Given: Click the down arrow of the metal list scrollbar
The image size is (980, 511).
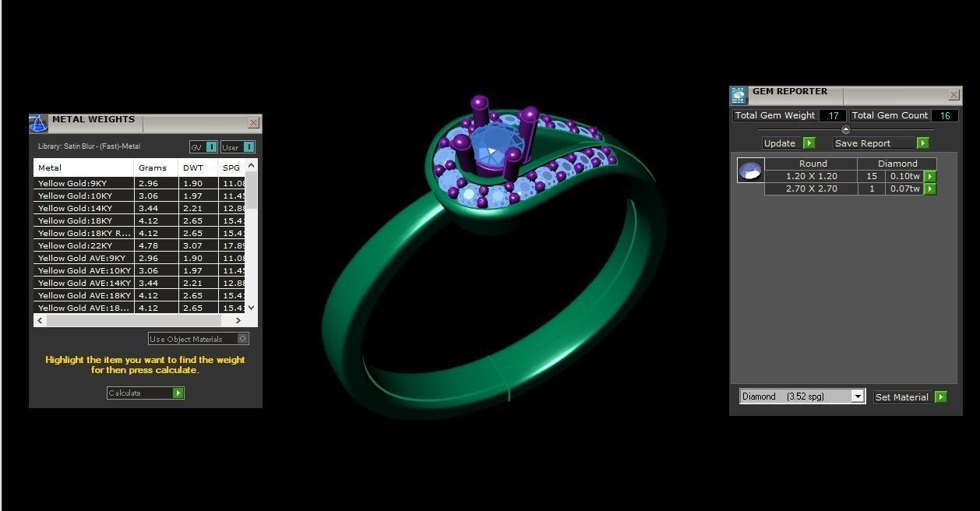Looking at the screenshot, I should click(x=251, y=308).
